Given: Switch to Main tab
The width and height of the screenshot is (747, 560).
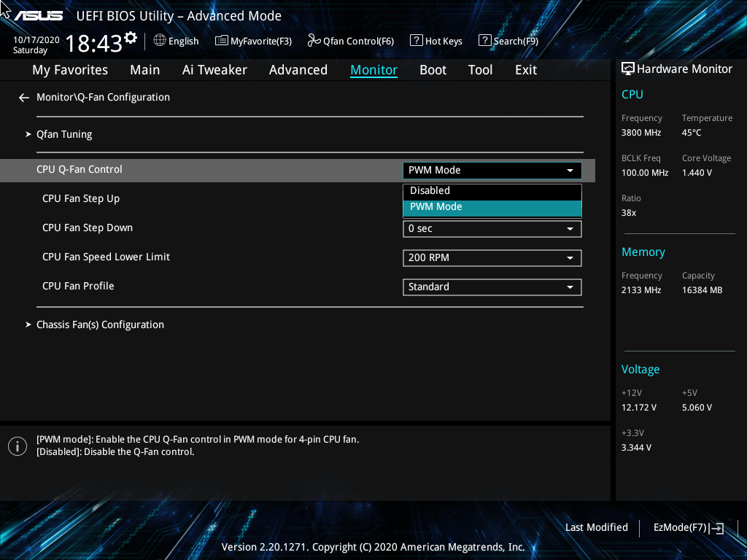Looking at the screenshot, I should tap(145, 70).
